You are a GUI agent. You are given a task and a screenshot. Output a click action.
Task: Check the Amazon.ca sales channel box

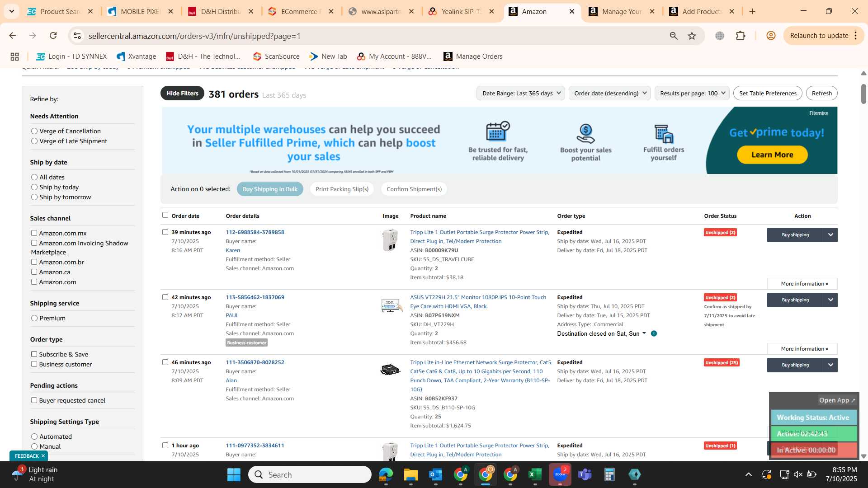[34, 272]
